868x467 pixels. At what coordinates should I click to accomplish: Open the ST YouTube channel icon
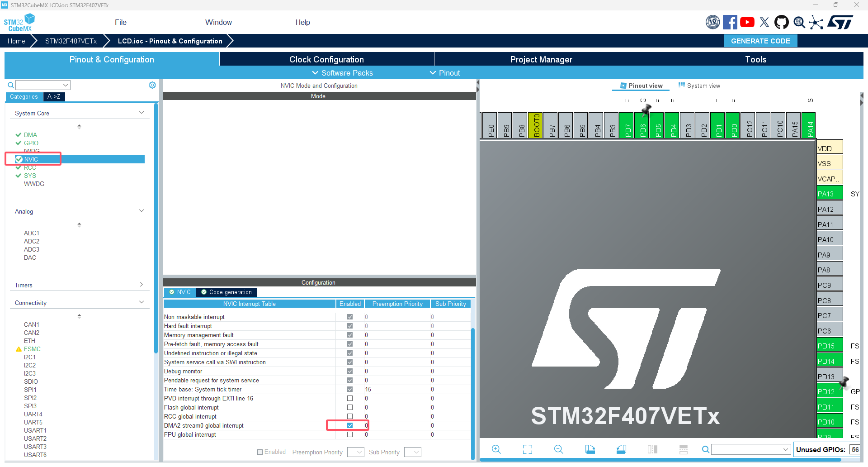click(747, 22)
